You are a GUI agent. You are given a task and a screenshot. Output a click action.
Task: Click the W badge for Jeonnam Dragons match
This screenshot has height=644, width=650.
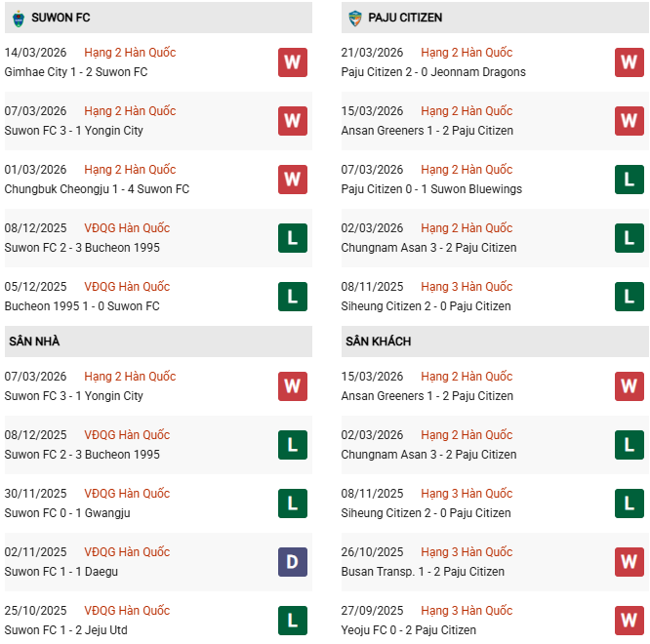tap(630, 62)
